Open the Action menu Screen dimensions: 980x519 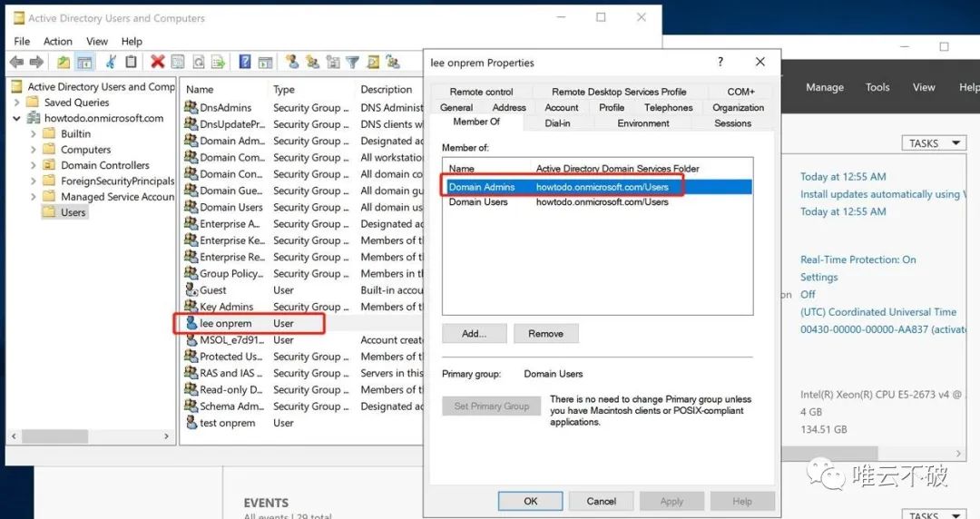(x=57, y=41)
